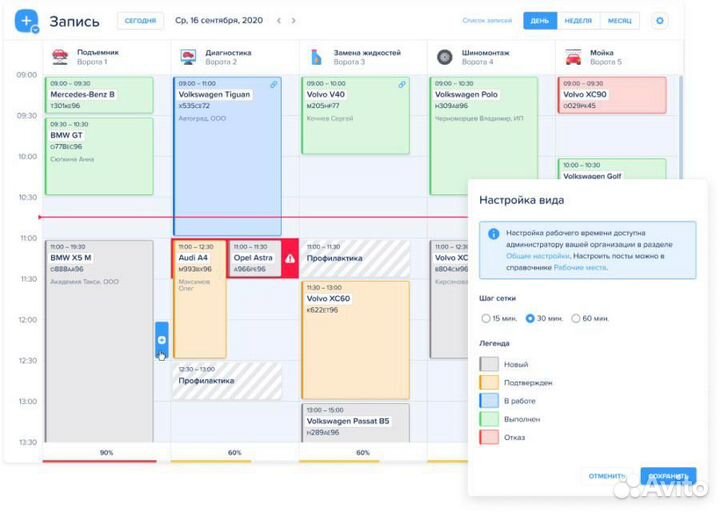Select the 30 мин. grid step

click(x=531, y=318)
